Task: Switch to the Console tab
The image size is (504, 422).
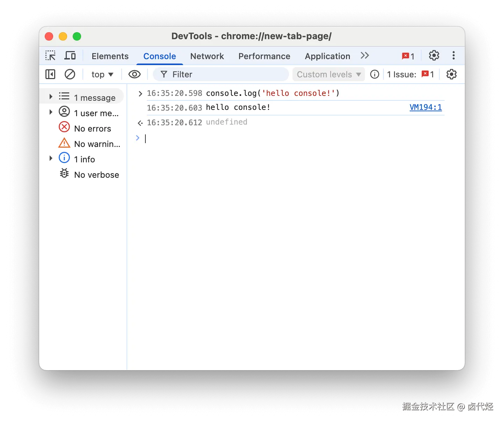Action: click(160, 56)
